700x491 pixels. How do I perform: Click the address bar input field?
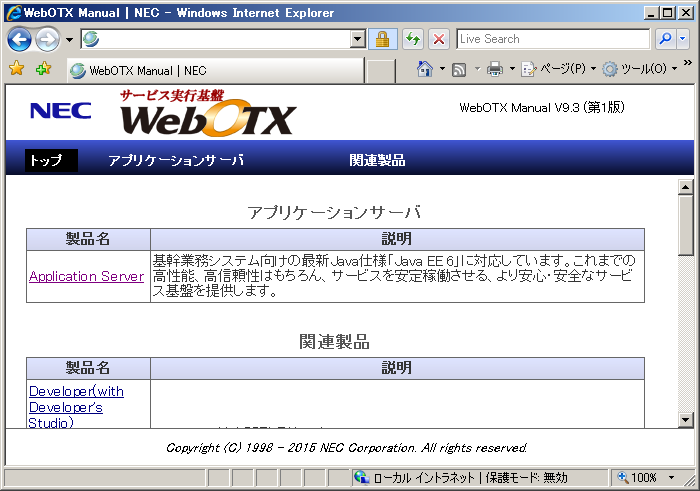click(216, 39)
